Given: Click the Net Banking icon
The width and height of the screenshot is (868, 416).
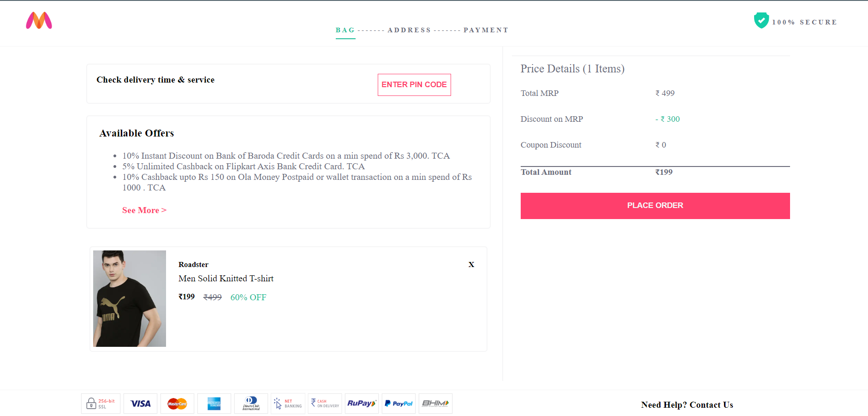Looking at the screenshot, I should (x=288, y=403).
